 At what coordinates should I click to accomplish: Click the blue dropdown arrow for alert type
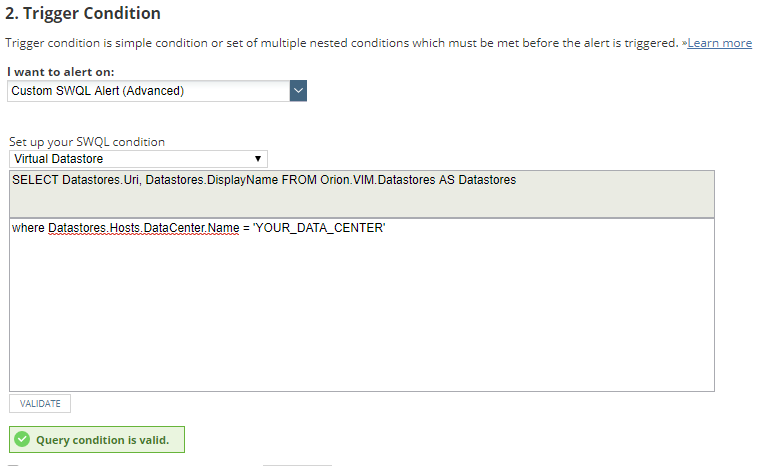click(297, 91)
